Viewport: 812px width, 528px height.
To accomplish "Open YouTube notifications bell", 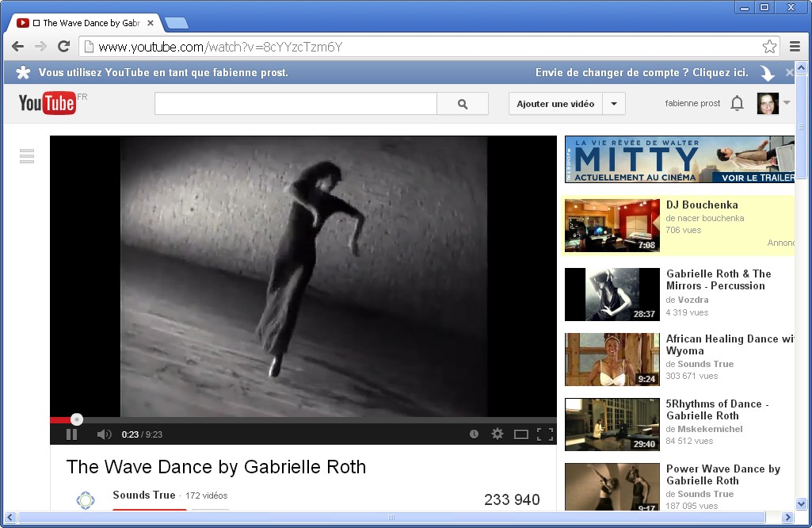I will 737,103.
